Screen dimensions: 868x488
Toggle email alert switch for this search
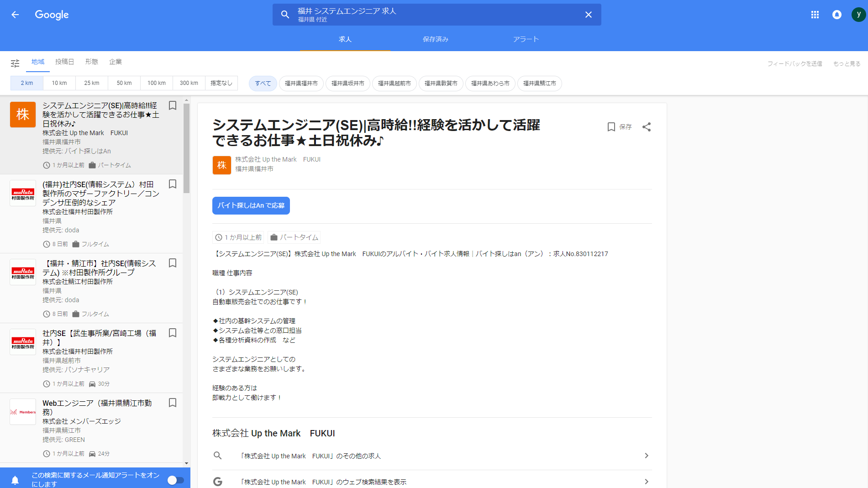pos(175,480)
